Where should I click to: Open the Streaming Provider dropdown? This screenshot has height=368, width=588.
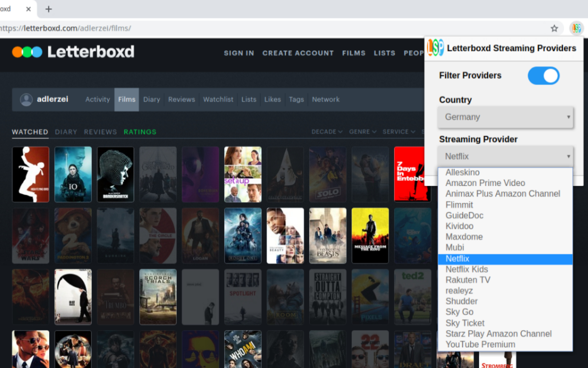[x=506, y=156]
